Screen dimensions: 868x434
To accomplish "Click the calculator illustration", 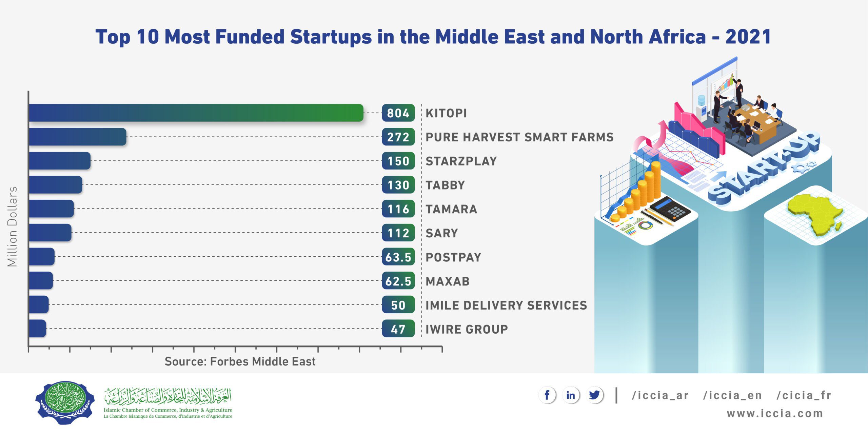I will (x=670, y=209).
